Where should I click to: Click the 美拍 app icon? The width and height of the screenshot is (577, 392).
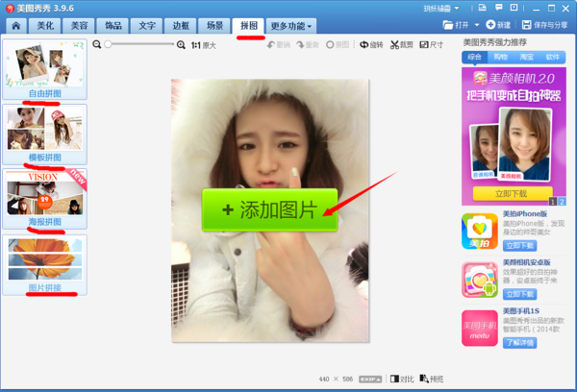[x=480, y=231]
